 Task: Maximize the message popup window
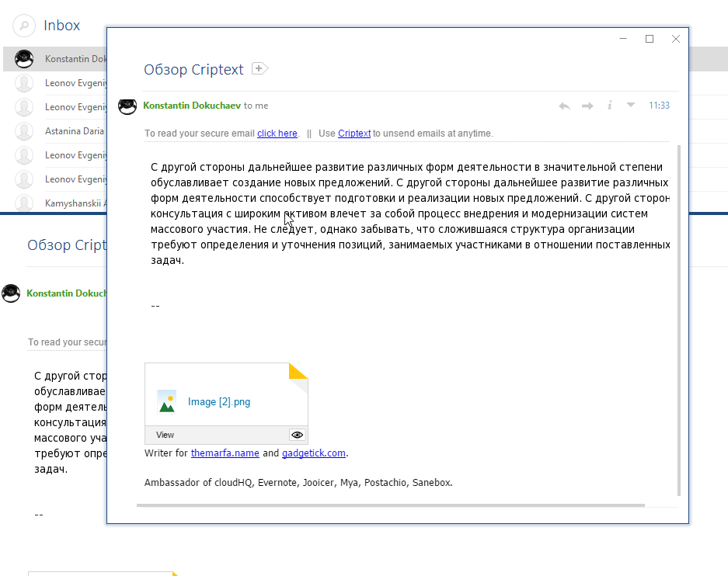coord(650,39)
